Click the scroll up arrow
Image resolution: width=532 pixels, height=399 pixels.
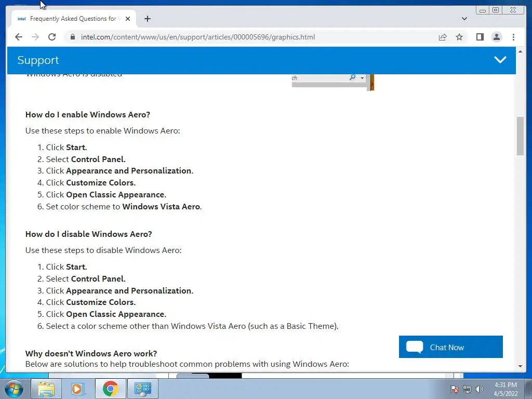pyautogui.click(x=520, y=51)
